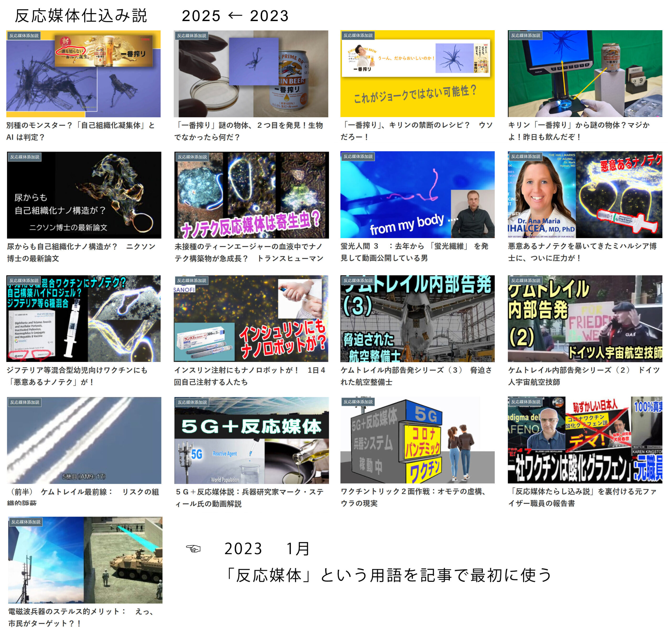Open the Kirin beer monster aggregate thumbnail
The width and height of the screenshot is (672, 641).
83,74
